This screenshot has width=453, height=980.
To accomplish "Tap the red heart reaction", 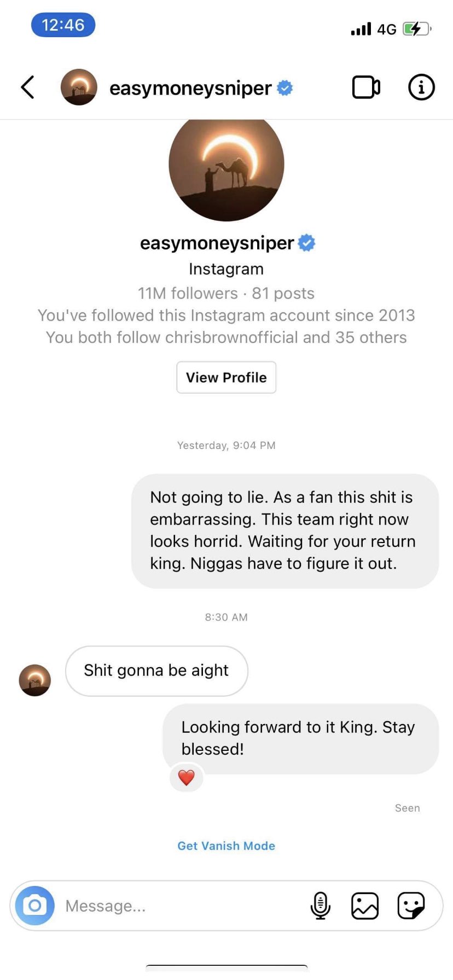I will [x=187, y=777].
